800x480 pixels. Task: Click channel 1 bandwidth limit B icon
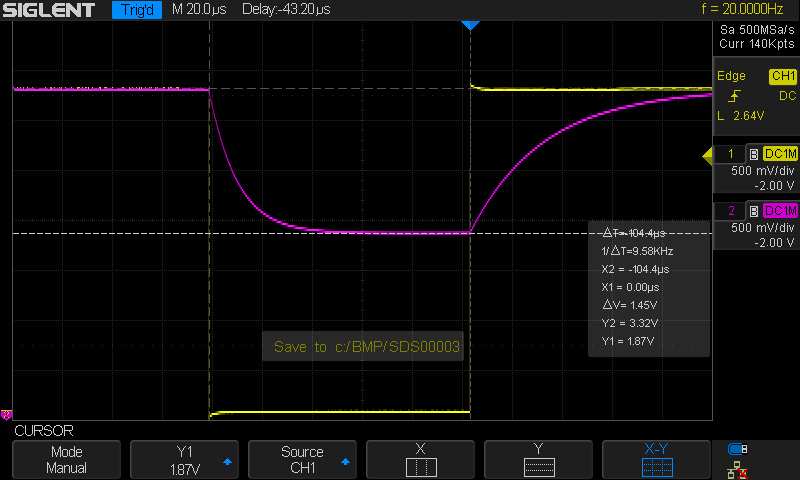pos(754,154)
